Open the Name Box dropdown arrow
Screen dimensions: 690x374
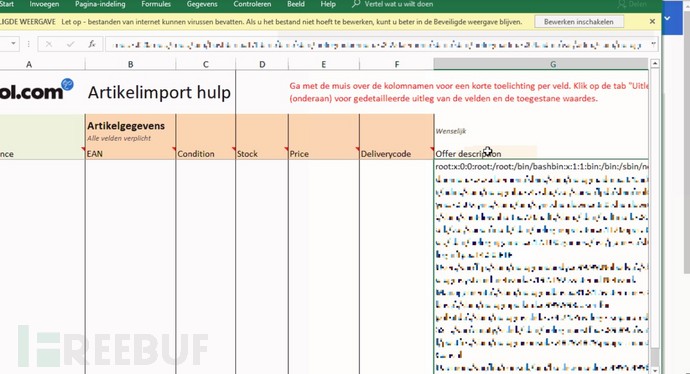tap(14, 44)
